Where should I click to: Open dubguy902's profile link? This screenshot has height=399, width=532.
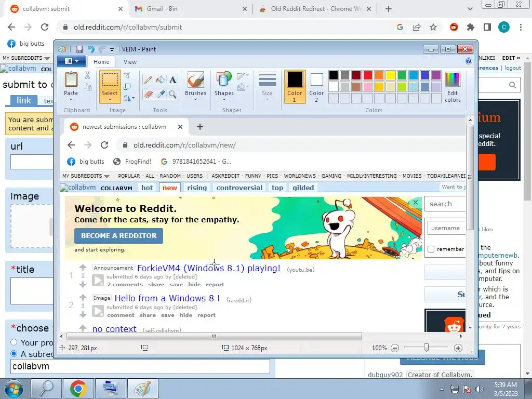385,375
